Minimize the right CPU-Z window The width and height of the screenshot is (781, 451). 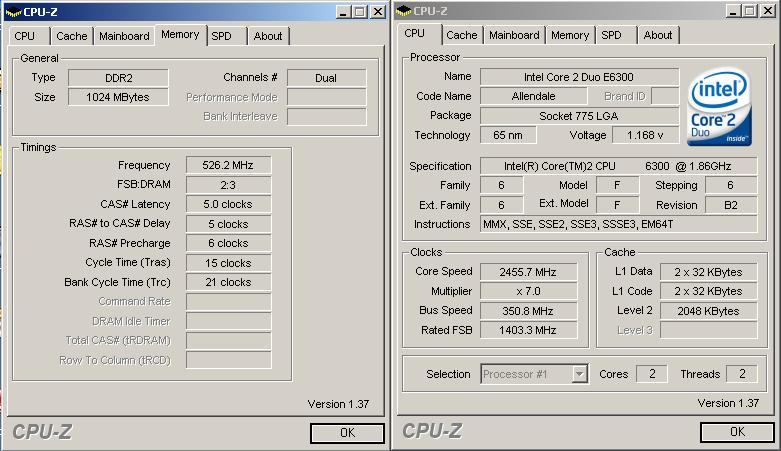coord(732,10)
